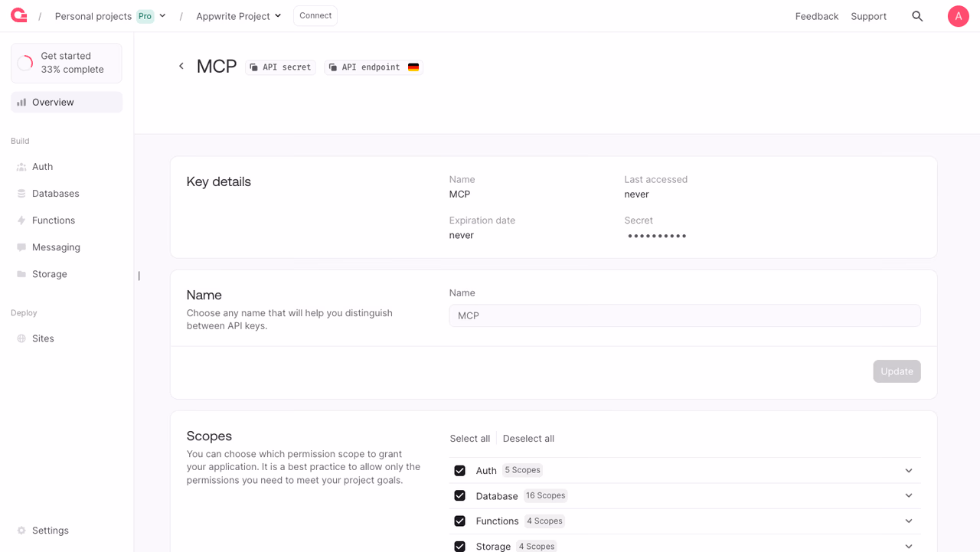Open the search magnifier icon

[917, 16]
